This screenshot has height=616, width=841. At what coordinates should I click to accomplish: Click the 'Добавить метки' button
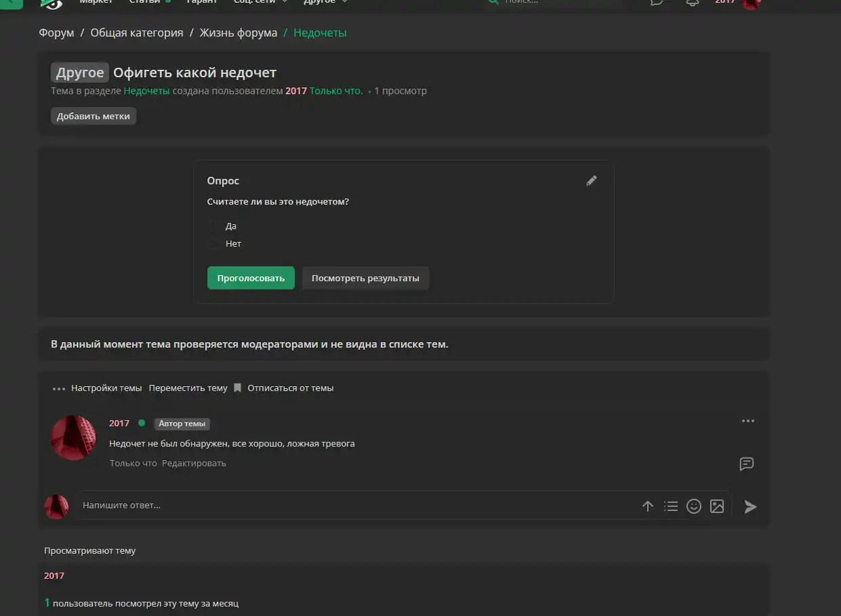94,116
